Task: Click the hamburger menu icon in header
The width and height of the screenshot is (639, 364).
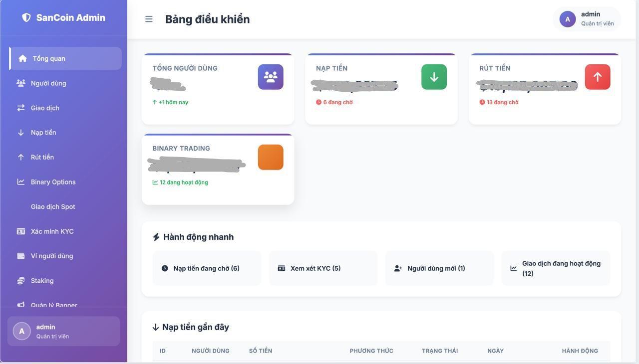Action: [149, 19]
